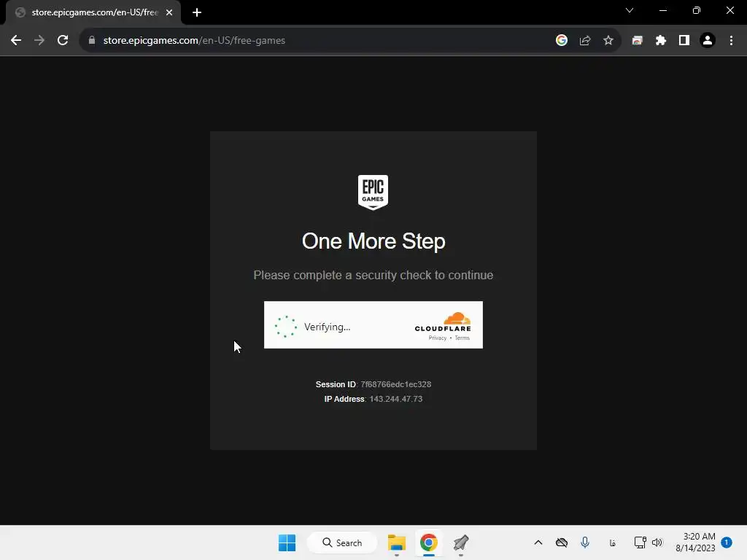Open the Extensions puzzle menu
This screenshot has width=747, height=560.
(660, 41)
